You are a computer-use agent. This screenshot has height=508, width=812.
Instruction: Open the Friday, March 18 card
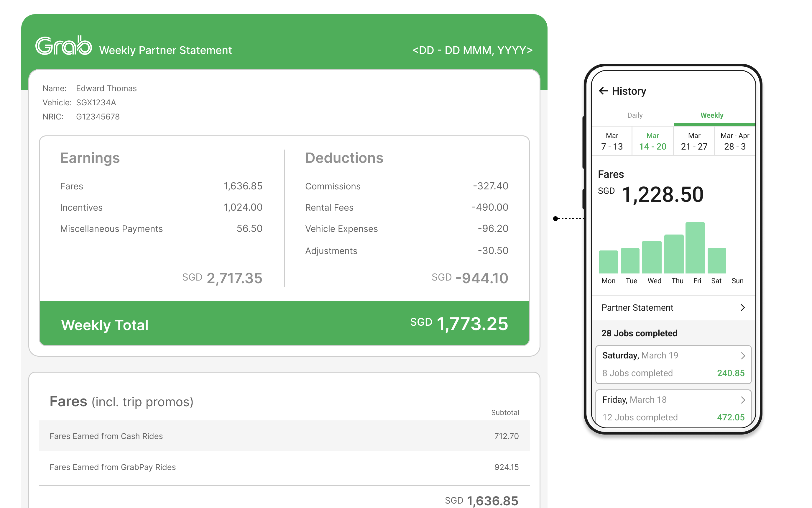point(673,409)
